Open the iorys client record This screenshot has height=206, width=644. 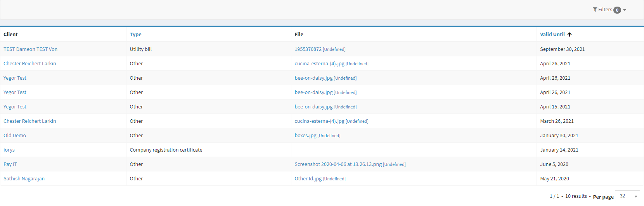pos(9,150)
